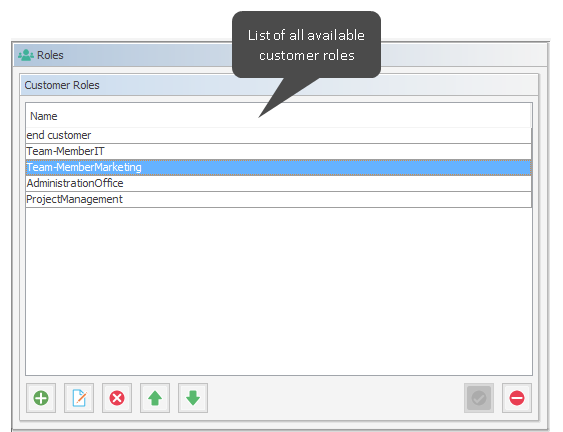Move the role up with the green arrow
Viewport: 563px width, 432px height.
click(x=155, y=398)
